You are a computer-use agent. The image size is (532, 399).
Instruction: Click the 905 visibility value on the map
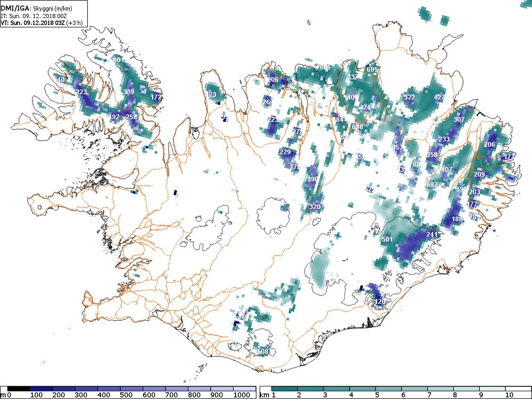coord(325,67)
